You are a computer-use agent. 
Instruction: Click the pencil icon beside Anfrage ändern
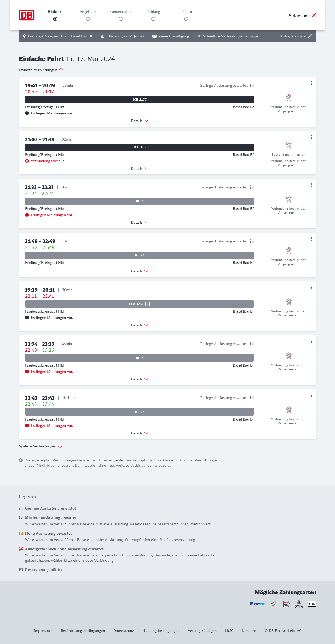(x=310, y=36)
